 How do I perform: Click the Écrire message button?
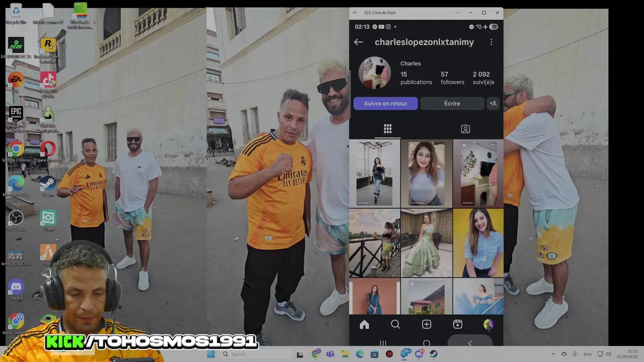click(x=452, y=104)
